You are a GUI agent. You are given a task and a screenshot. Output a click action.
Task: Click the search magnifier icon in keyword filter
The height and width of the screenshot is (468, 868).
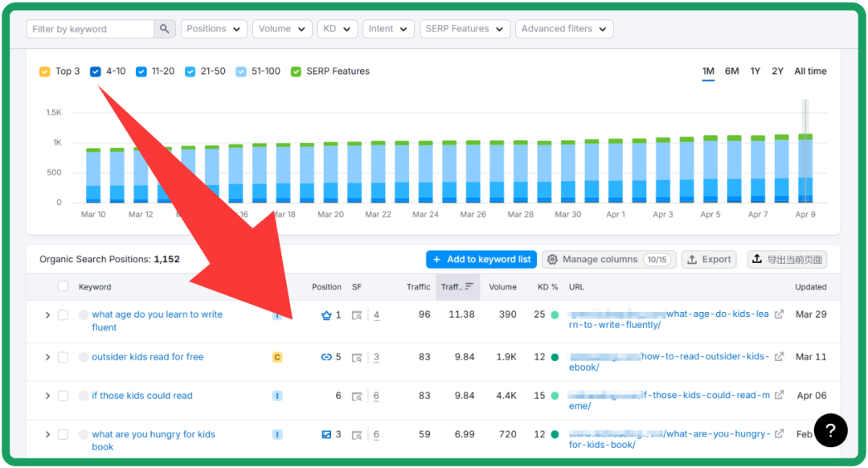click(165, 29)
